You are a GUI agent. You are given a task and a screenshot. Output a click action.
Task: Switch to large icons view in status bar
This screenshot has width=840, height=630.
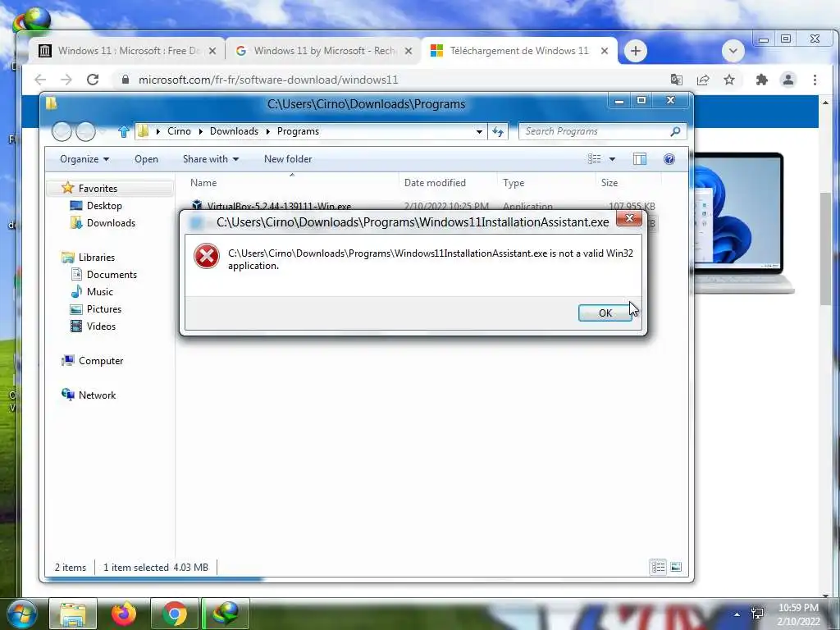[x=676, y=567]
